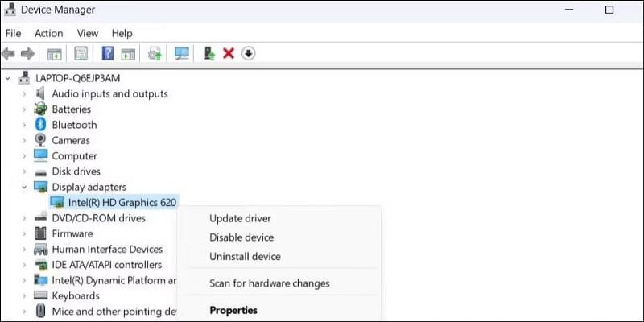Expand the Keyboards chevron
The height and width of the screenshot is (322, 644).
24,295
